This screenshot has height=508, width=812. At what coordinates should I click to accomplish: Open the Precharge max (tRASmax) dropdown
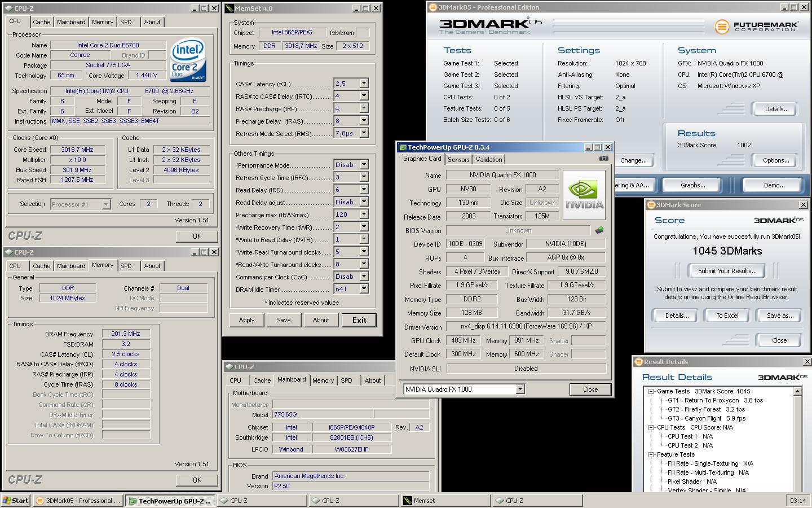pos(364,214)
